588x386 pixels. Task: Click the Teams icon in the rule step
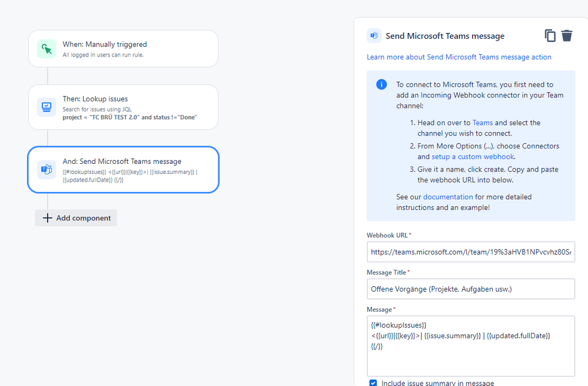(46, 169)
